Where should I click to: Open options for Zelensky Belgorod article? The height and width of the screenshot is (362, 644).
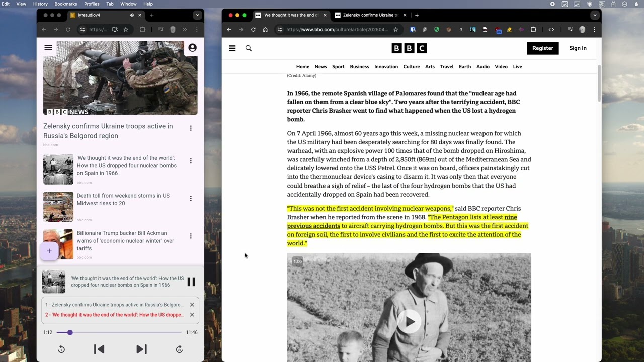click(191, 128)
